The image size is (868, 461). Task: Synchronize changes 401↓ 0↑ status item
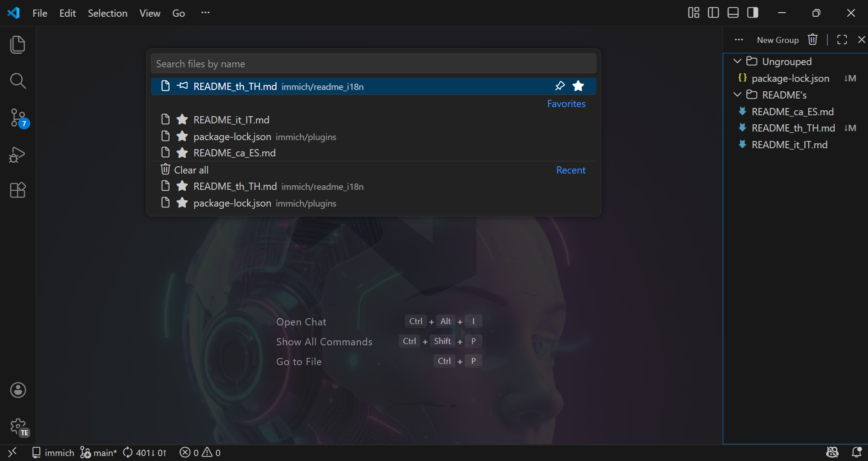pos(145,452)
